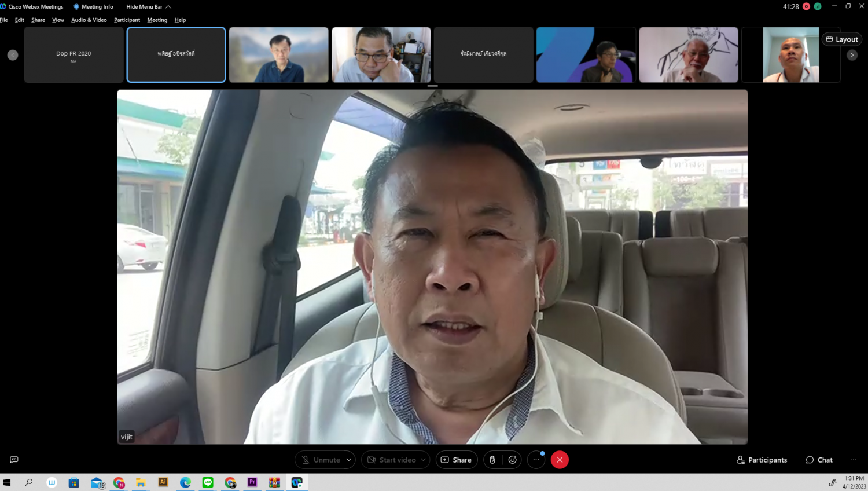The width and height of the screenshot is (868, 491).
Task: Select the highlighted พสิษฐ์ participant tile
Action: (x=176, y=55)
